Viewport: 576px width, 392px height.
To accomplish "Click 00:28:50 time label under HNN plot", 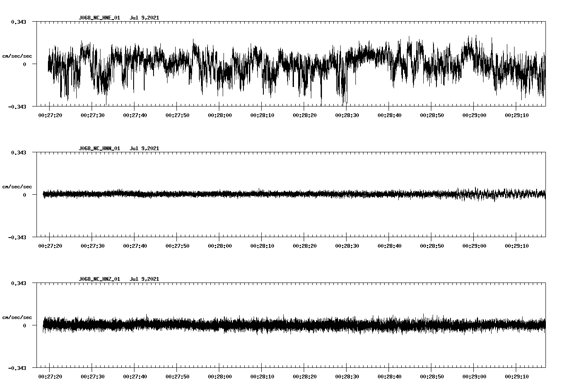I will pyautogui.click(x=432, y=246).
